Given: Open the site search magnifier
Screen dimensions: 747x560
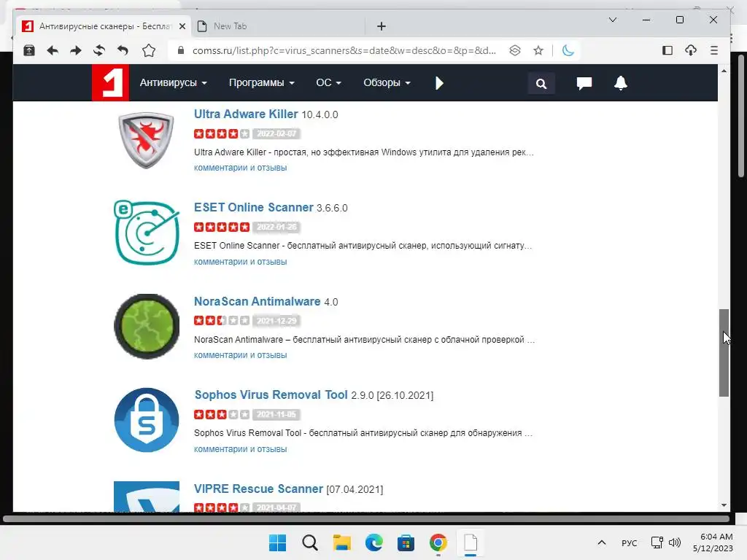Looking at the screenshot, I should (541, 84).
